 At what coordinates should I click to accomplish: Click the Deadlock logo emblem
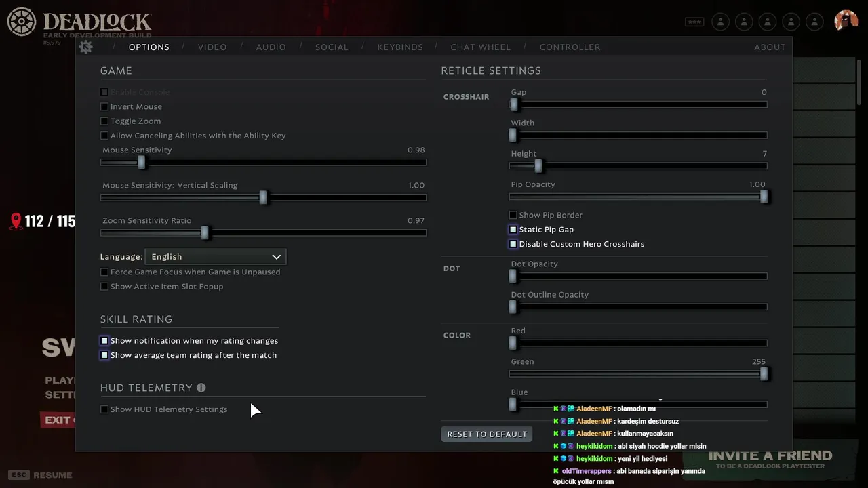(22, 22)
